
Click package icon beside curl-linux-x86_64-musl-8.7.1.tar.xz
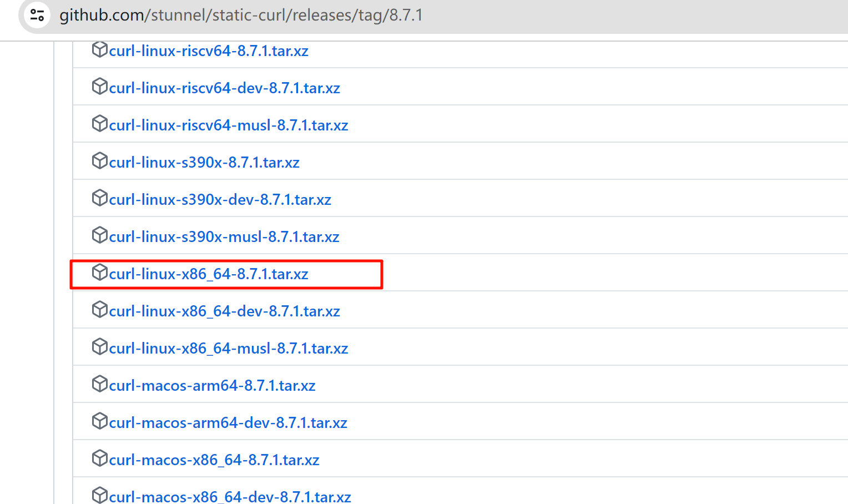99,347
